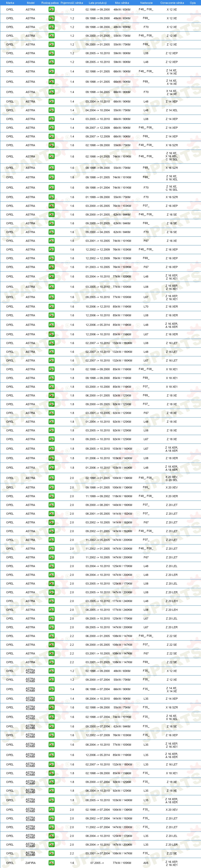Select the 09.2000 -> 04.2005 date cell
Screen dimensions: 201x868
point(97,232)
